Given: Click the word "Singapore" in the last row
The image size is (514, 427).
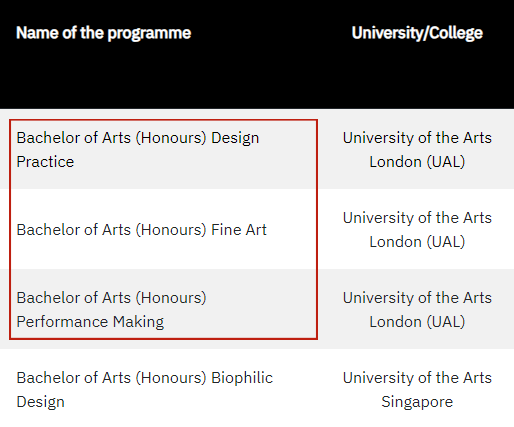Looking at the screenshot, I should click(x=417, y=402).
